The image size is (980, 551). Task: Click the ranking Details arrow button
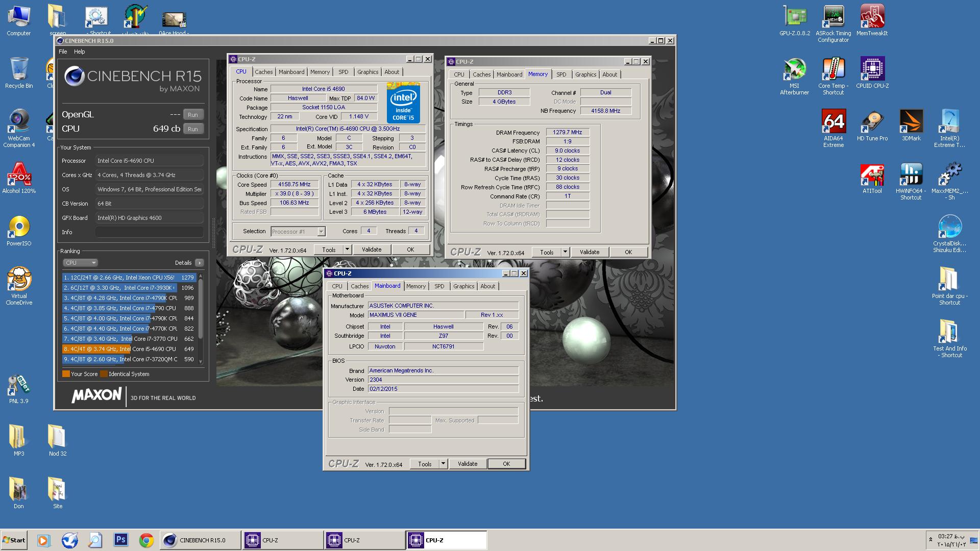[x=199, y=263]
